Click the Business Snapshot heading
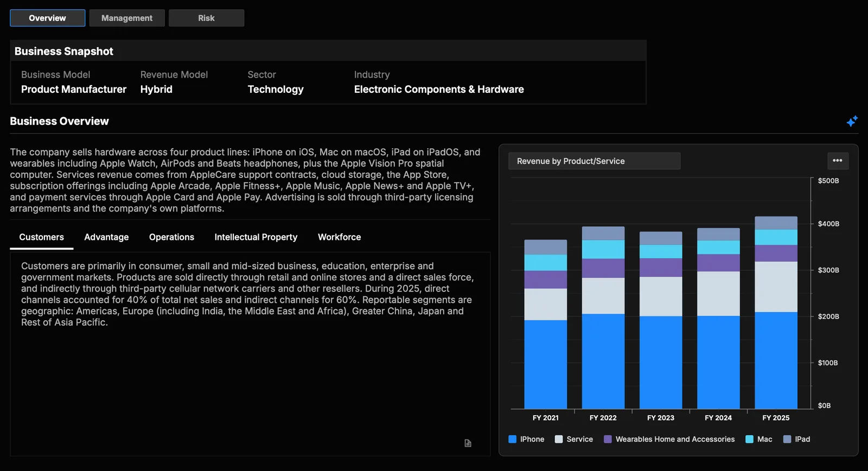This screenshot has width=868, height=471. tap(63, 51)
